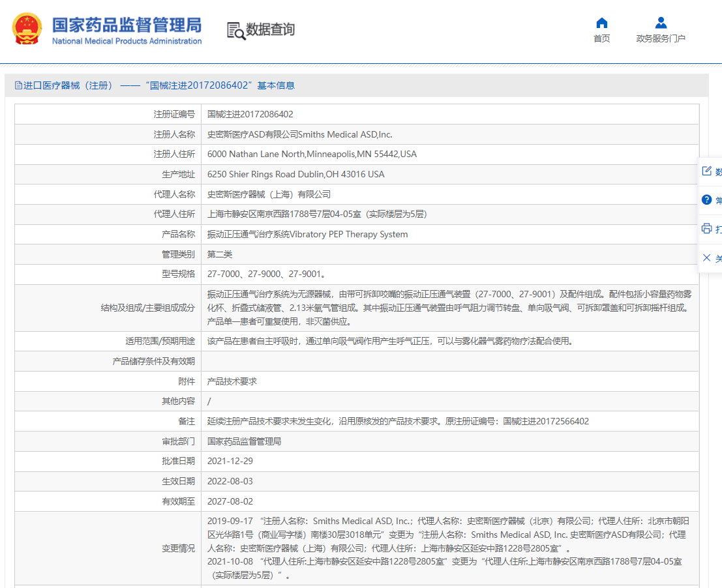
Task: Open the 数据查询 search icon
Action: tap(235, 31)
